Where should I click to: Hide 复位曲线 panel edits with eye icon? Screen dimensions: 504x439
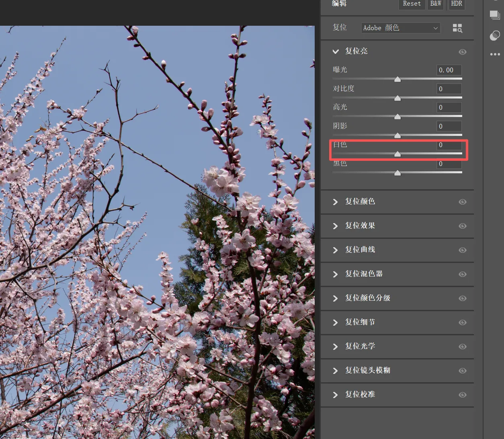point(463,250)
